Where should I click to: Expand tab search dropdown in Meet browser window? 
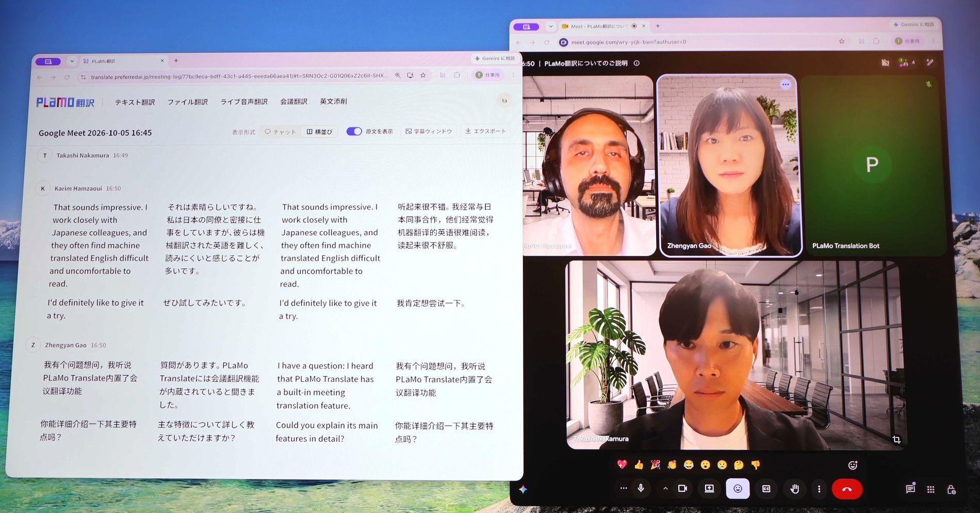[x=551, y=26]
